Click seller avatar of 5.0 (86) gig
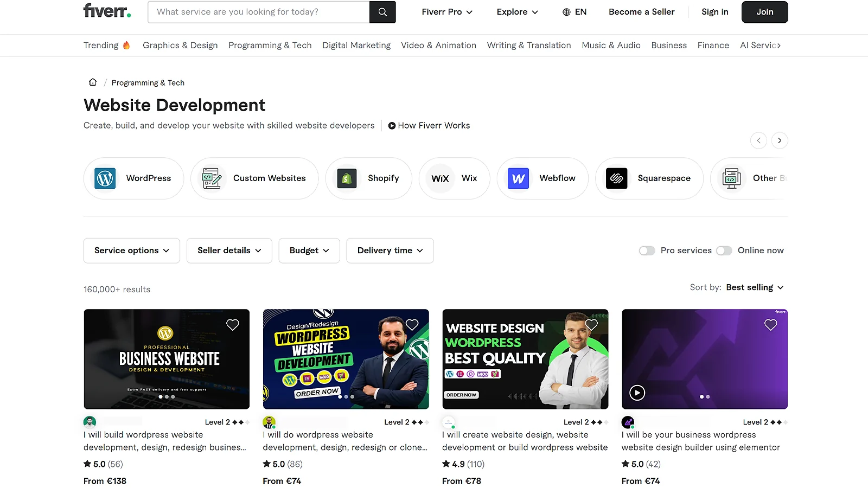 [x=269, y=422]
